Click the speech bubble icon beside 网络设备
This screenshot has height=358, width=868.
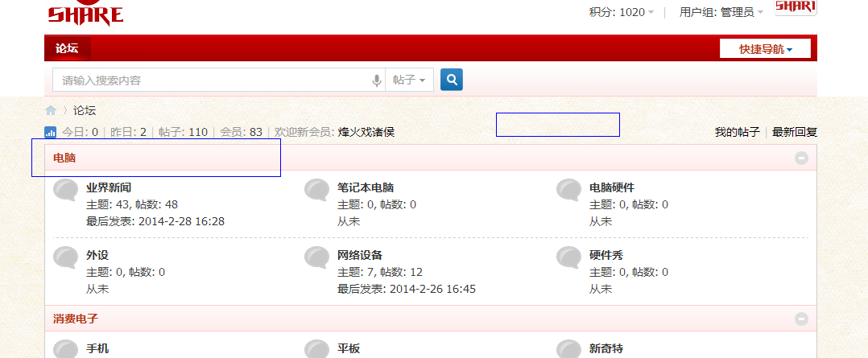(x=317, y=257)
